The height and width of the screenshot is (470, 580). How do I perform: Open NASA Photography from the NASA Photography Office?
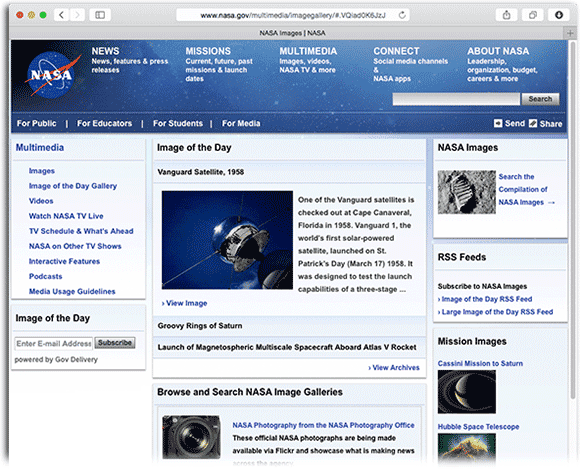[323, 425]
